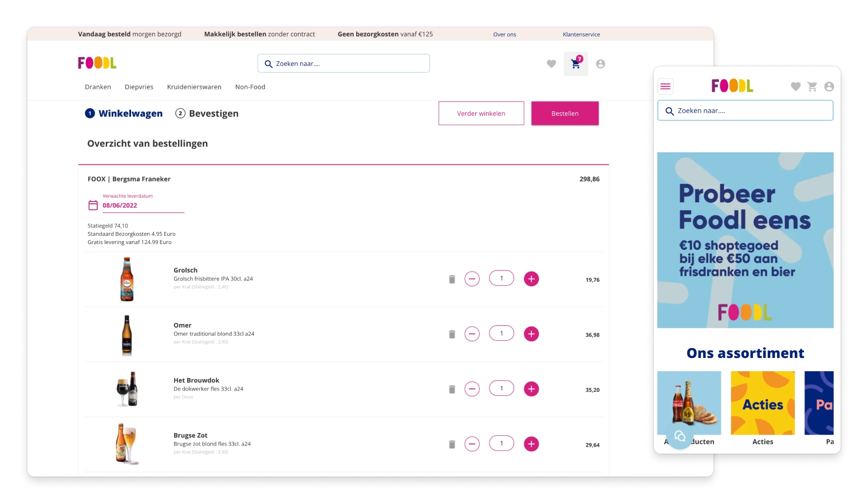Increase Brugse Zot quantity with plus
Viewport: 868px width, 504px height.
click(x=531, y=444)
